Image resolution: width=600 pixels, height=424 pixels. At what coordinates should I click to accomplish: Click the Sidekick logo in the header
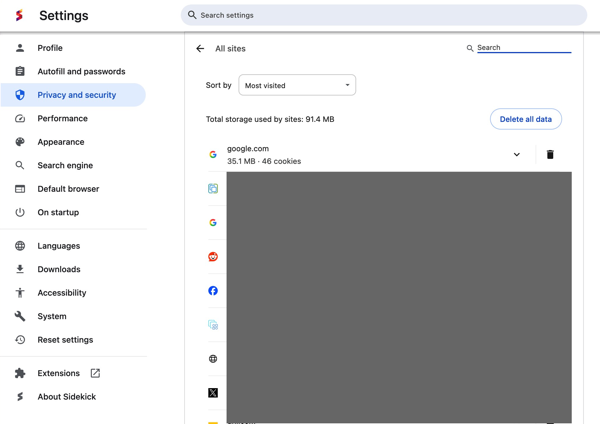click(x=19, y=15)
